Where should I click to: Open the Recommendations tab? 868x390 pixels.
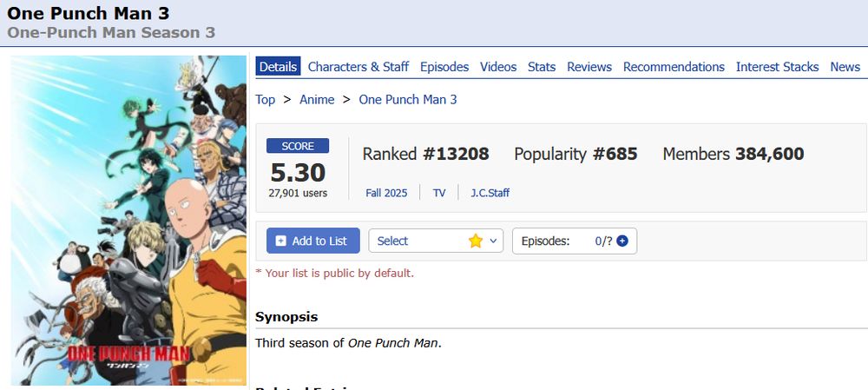[674, 67]
